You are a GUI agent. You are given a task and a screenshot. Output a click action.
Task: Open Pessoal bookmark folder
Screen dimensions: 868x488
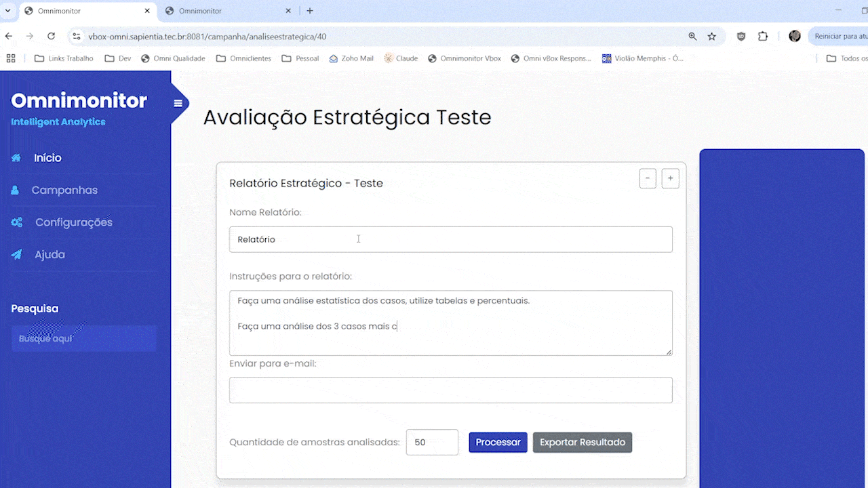point(300,58)
